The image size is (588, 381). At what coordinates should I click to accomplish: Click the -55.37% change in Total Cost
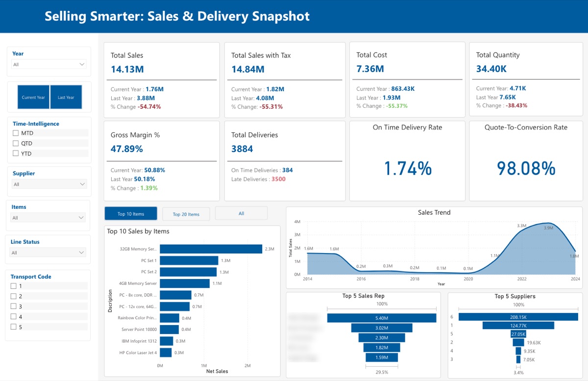(x=396, y=106)
